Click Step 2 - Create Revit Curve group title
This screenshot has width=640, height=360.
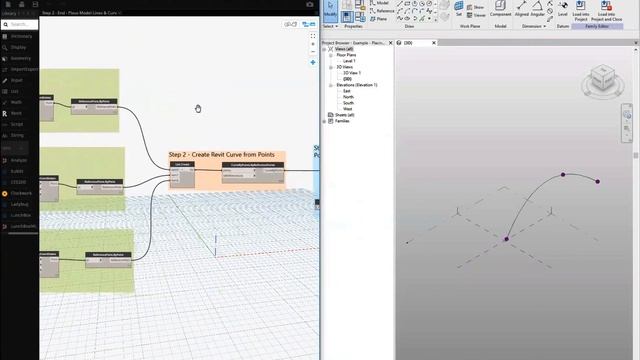pos(222,155)
